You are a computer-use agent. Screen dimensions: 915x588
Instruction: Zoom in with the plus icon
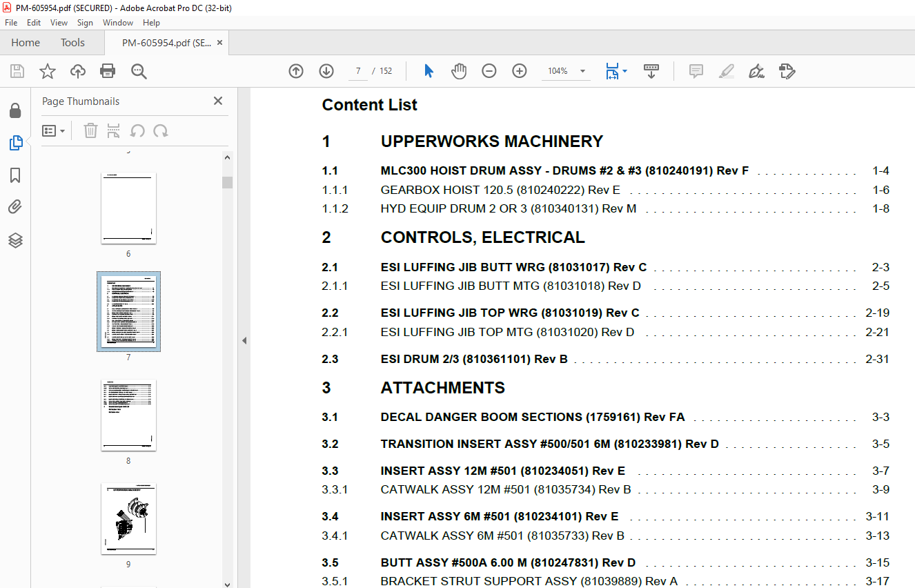tap(520, 71)
